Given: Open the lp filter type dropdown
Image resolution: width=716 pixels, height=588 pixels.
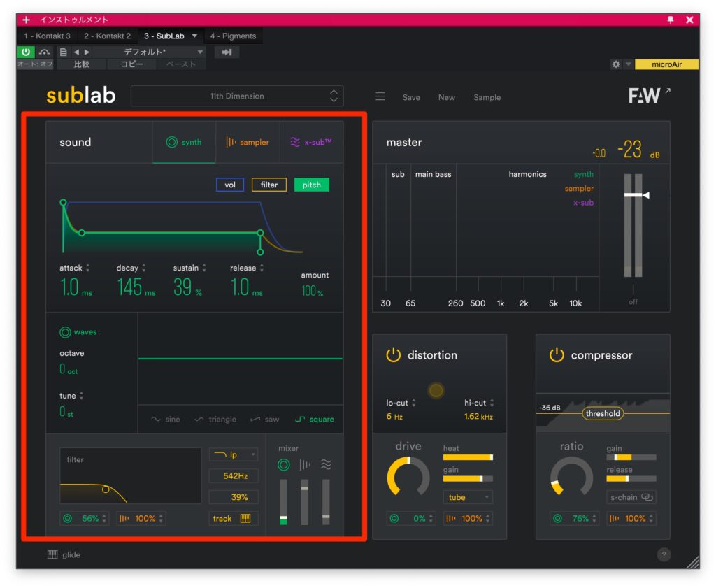Looking at the screenshot, I should tap(234, 454).
